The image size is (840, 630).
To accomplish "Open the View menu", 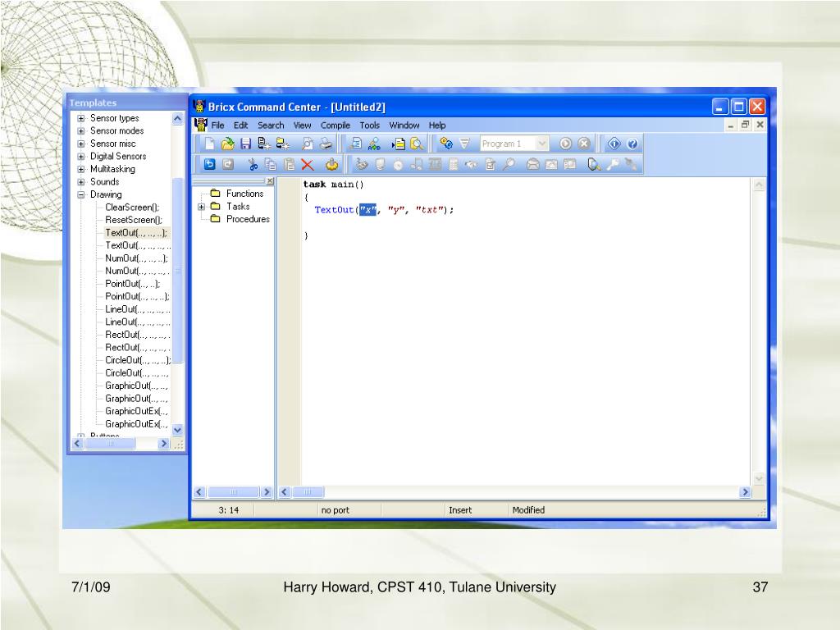I will click(x=302, y=126).
